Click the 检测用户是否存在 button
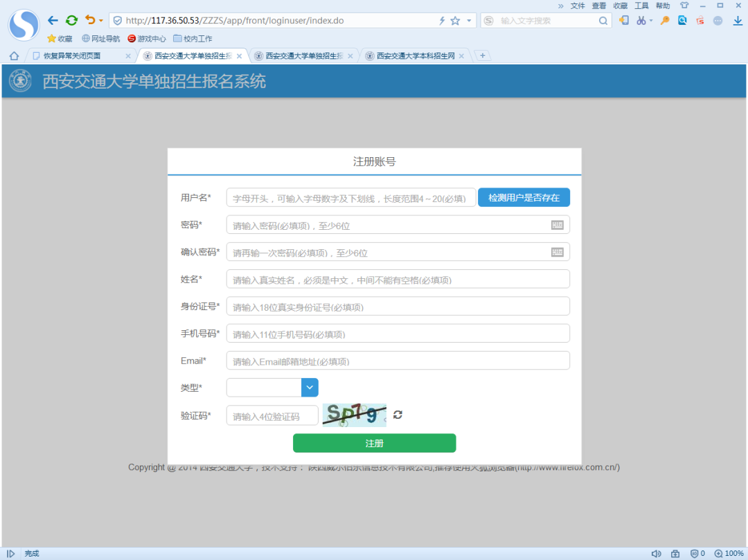This screenshot has height=560, width=748. click(524, 197)
